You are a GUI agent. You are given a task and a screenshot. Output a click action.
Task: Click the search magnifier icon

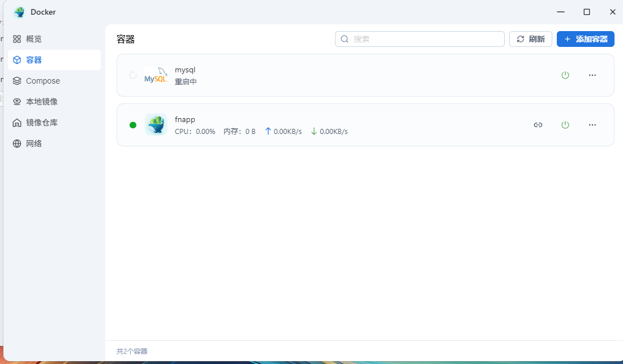345,39
